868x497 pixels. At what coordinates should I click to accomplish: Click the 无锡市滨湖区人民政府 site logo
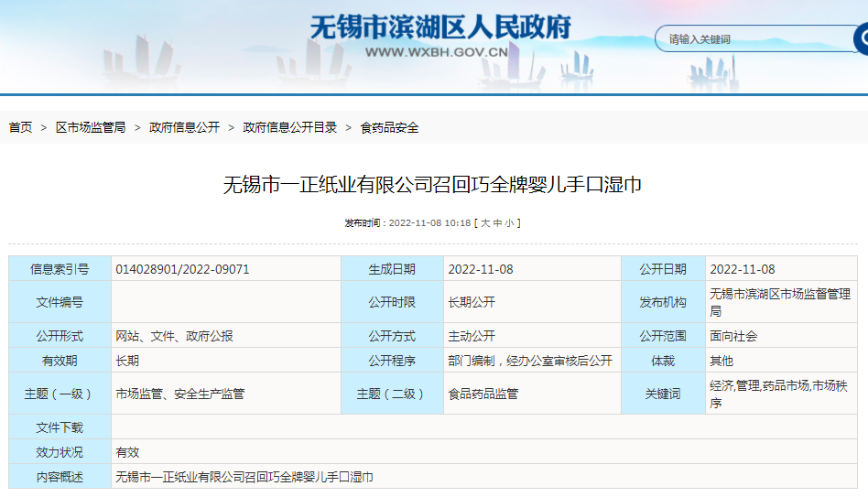(x=440, y=27)
